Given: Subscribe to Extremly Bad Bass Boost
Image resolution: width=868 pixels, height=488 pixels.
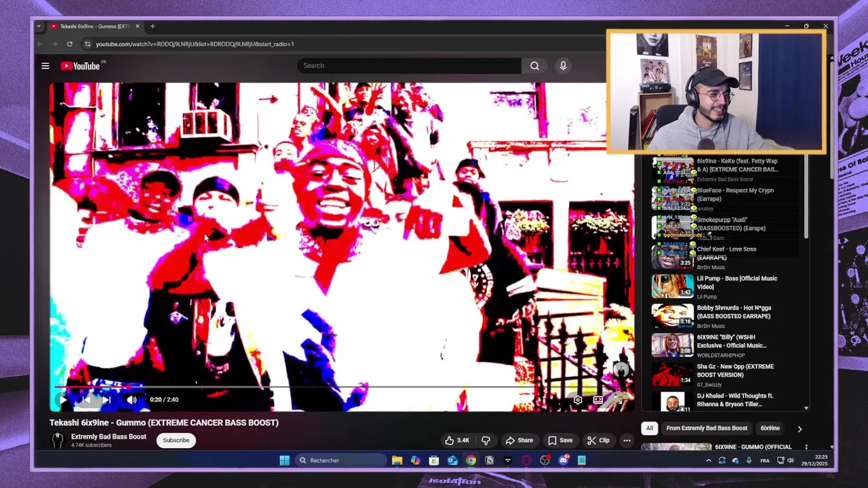Looking at the screenshot, I should point(176,441).
